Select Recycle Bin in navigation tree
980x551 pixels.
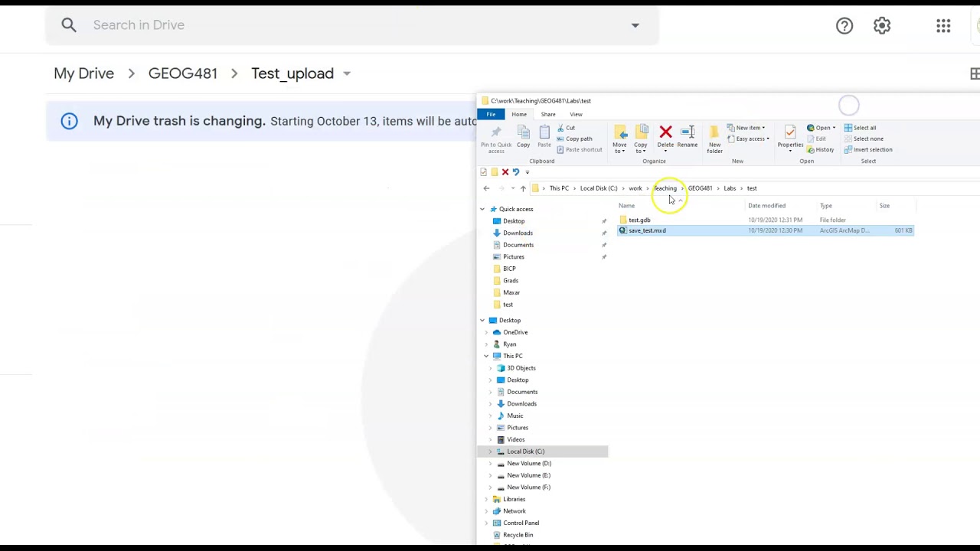518,535
